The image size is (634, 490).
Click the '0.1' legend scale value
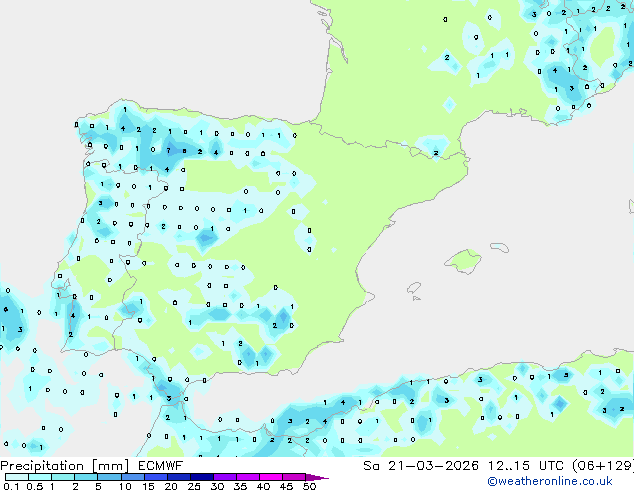[11, 486]
